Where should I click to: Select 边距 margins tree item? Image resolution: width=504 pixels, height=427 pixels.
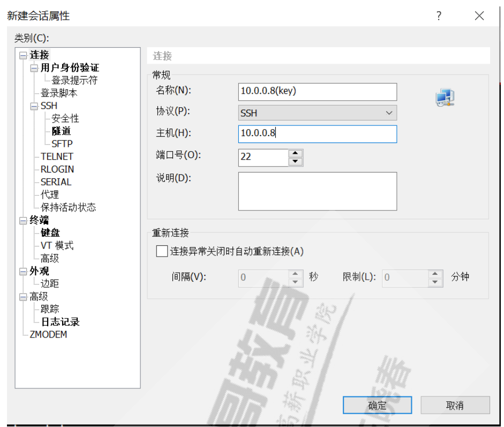[49, 283]
